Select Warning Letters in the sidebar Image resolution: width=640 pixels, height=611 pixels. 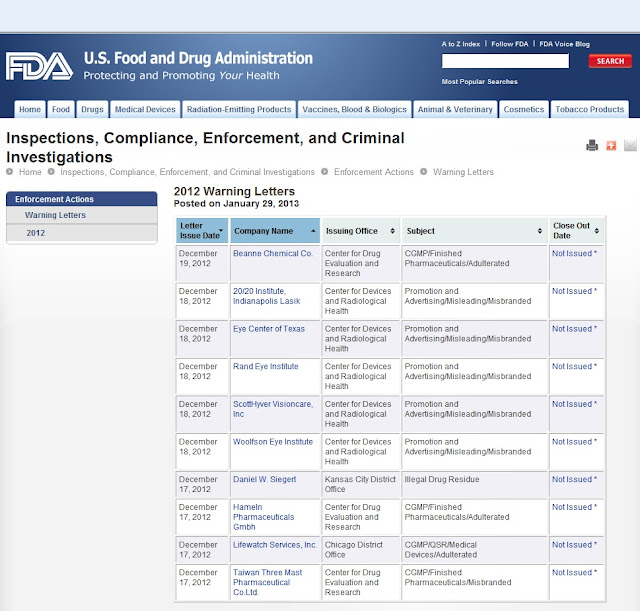pos(82,215)
